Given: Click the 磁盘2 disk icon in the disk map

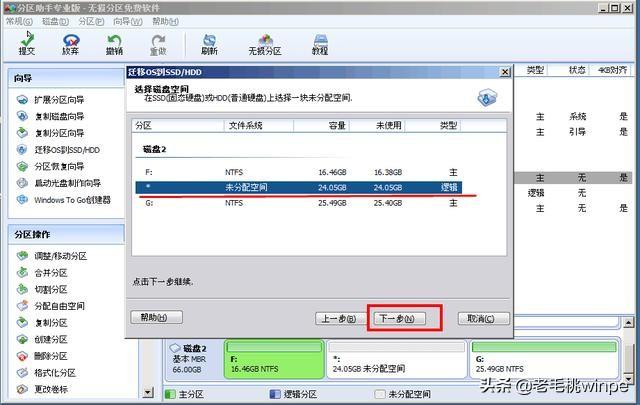Looking at the screenshot, I should coord(176,348).
